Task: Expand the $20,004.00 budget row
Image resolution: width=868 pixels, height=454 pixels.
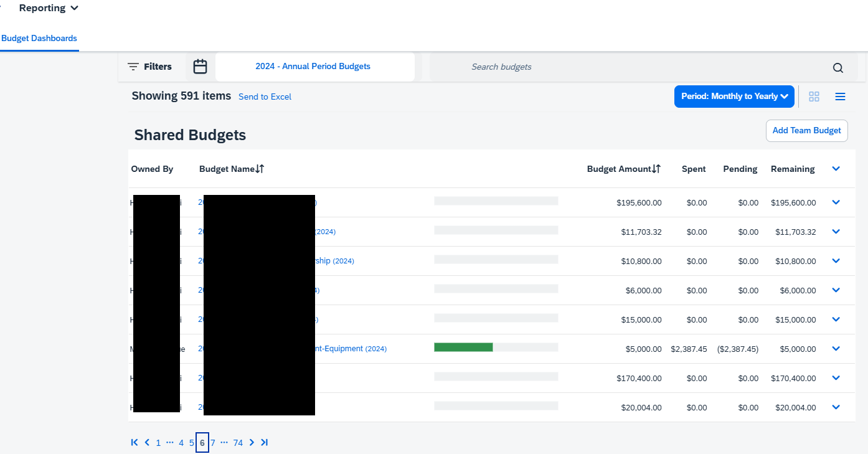Action: click(836, 407)
